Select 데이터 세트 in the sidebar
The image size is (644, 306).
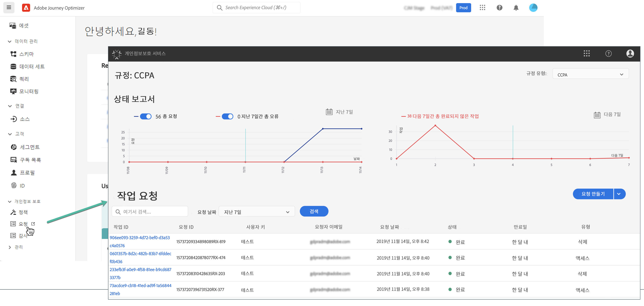pyautogui.click(x=32, y=66)
